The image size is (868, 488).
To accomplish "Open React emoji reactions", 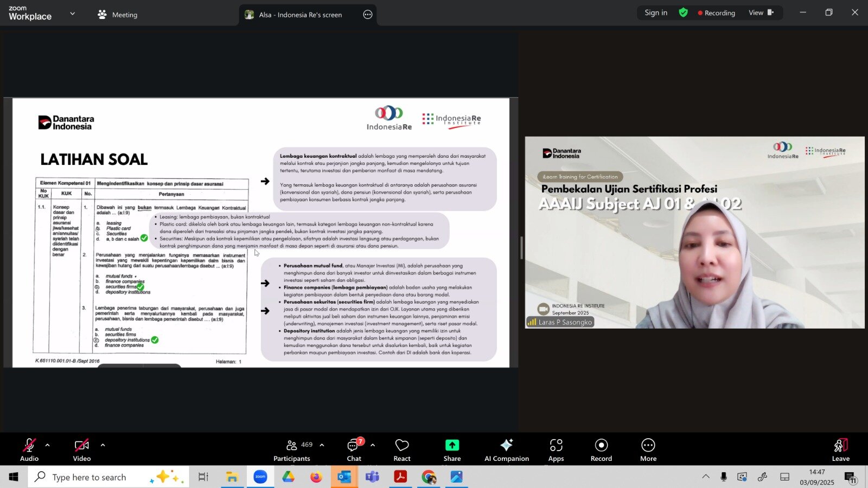I will point(402,450).
